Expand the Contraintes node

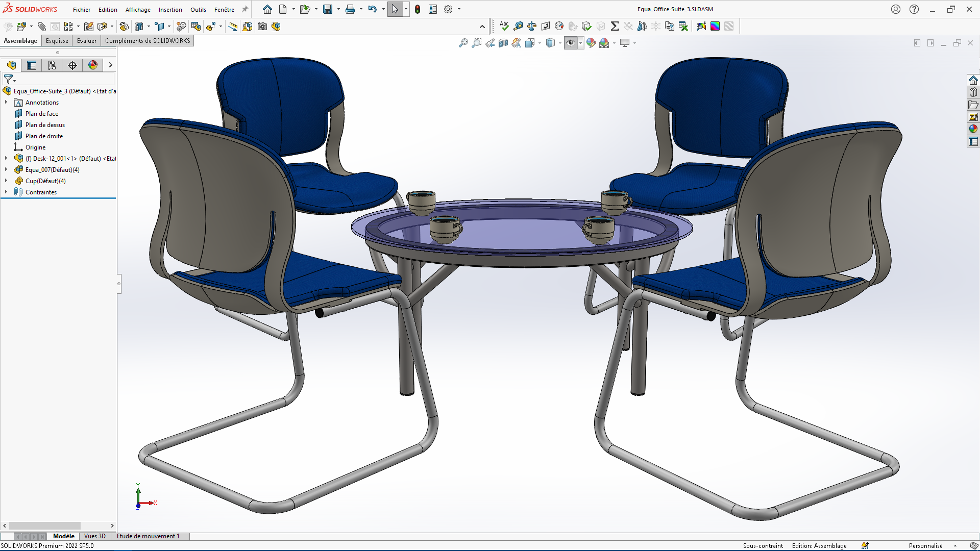point(6,192)
